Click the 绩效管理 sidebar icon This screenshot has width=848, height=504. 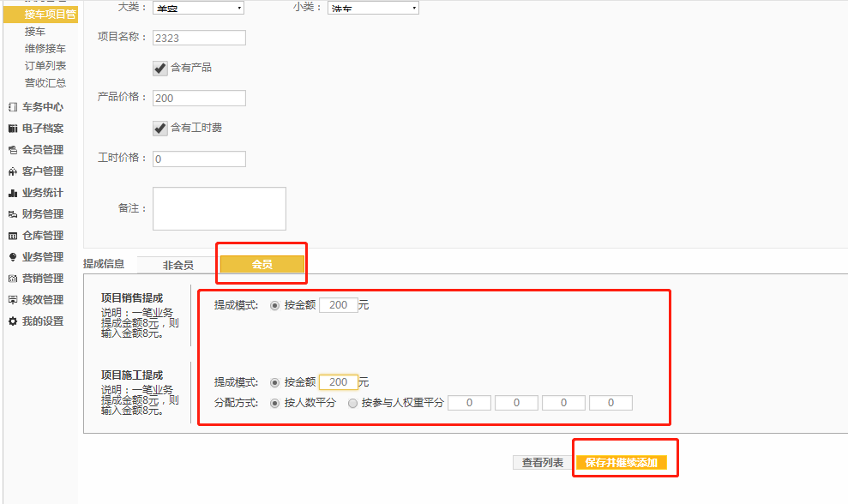pyautogui.click(x=13, y=300)
